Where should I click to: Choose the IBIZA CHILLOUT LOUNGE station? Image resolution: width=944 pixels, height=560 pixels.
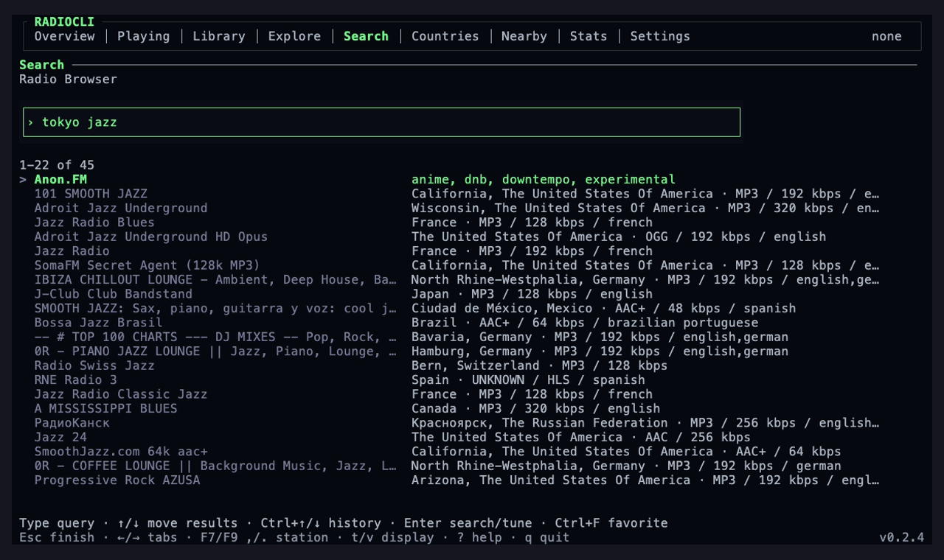tap(215, 280)
